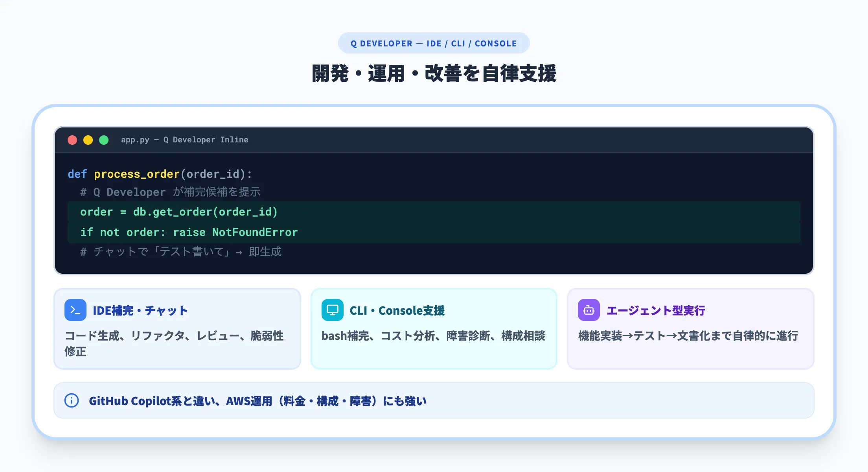Click the green traffic light in app.py window

(103, 140)
